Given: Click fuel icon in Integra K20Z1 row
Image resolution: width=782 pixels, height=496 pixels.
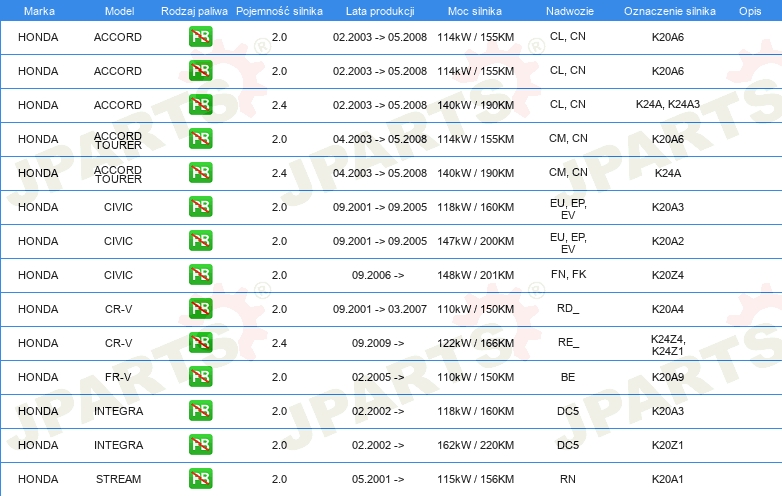Looking at the screenshot, I should [200, 444].
